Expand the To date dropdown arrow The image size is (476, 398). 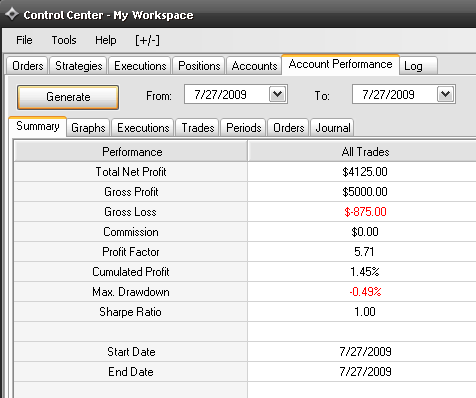445,94
